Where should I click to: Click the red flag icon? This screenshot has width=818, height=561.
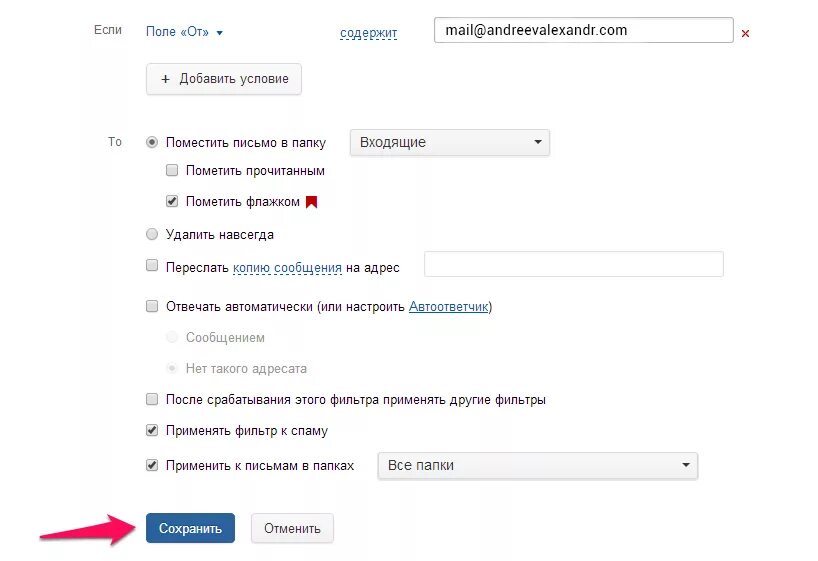click(311, 202)
